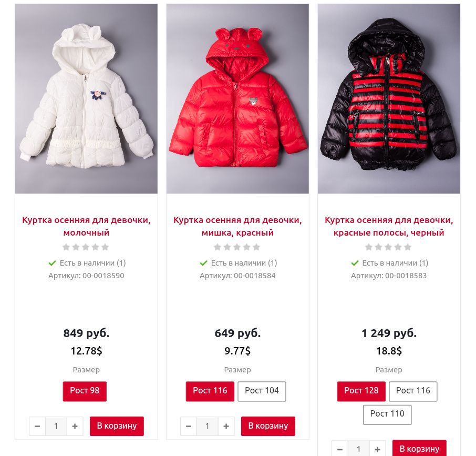The image size is (476, 456).
Task: Decrease quantity for the black striped jacket
Action: (340, 449)
